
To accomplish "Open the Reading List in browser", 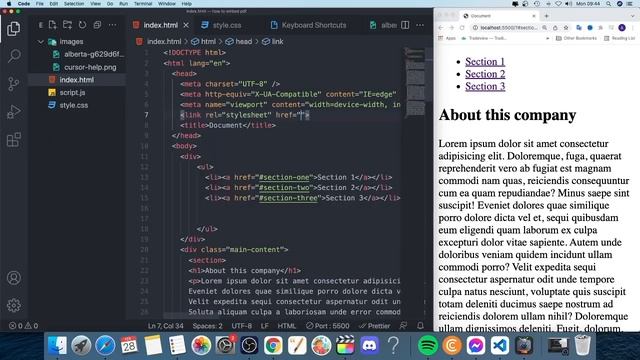I will pyautogui.click(x=619, y=38).
